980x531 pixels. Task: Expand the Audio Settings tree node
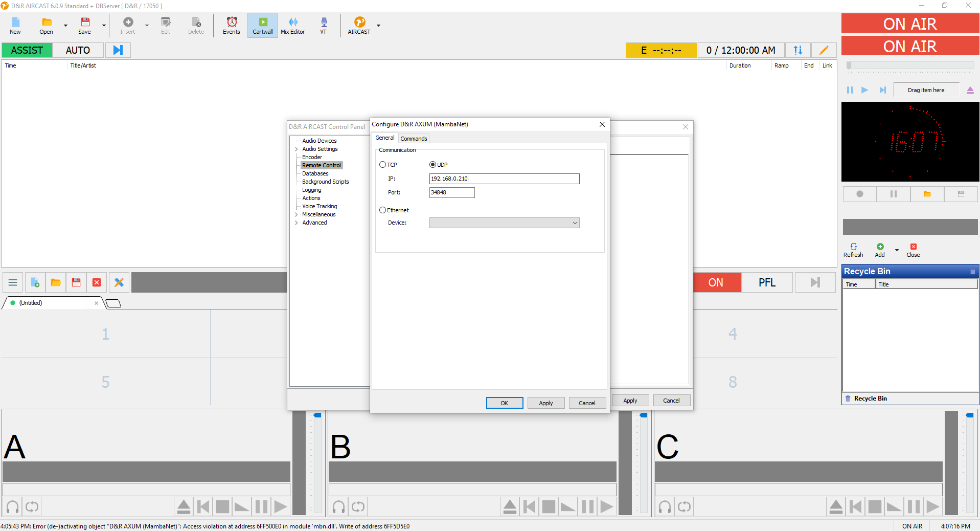pyautogui.click(x=297, y=149)
